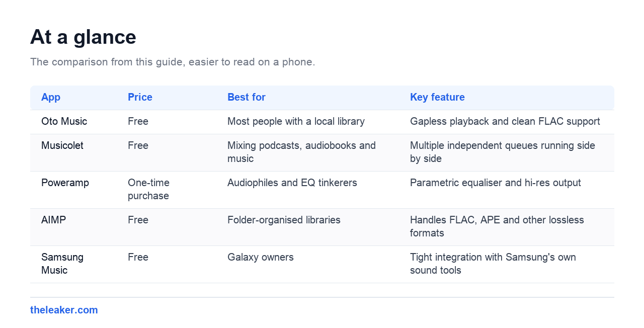
Task: Select the "Poweramp" app cell
Action: pyautogui.click(x=65, y=183)
